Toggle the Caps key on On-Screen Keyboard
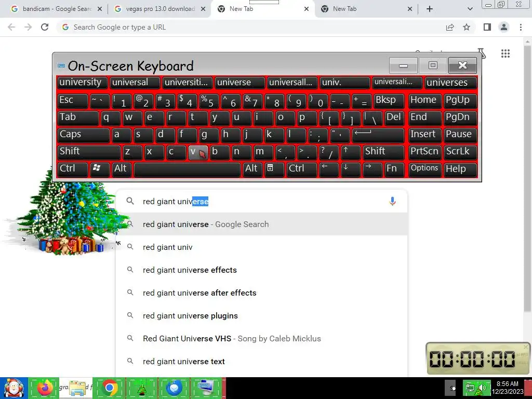The height and width of the screenshot is (399, 532). [x=84, y=135]
